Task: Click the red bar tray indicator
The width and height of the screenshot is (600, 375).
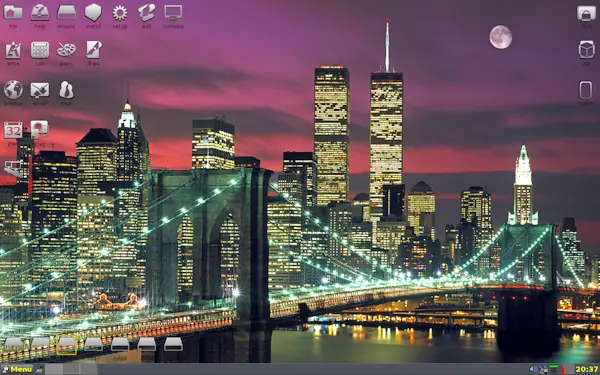Action: coord(563,370)
